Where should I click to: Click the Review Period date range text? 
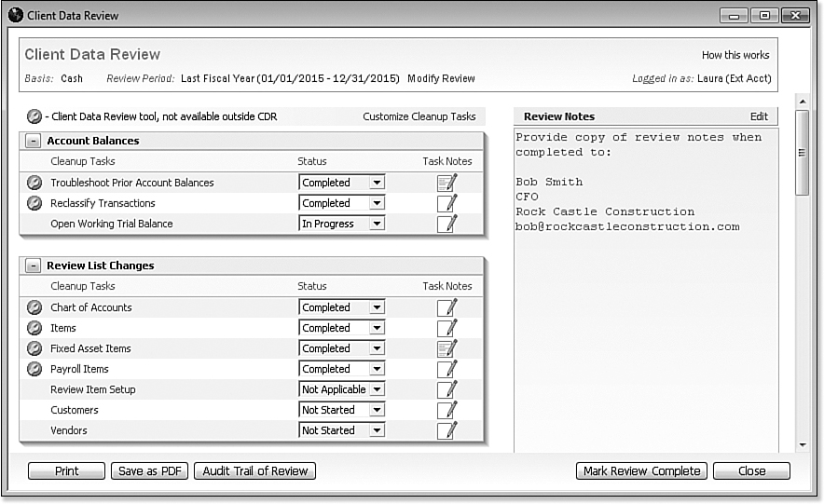click(x=290, y=78)
